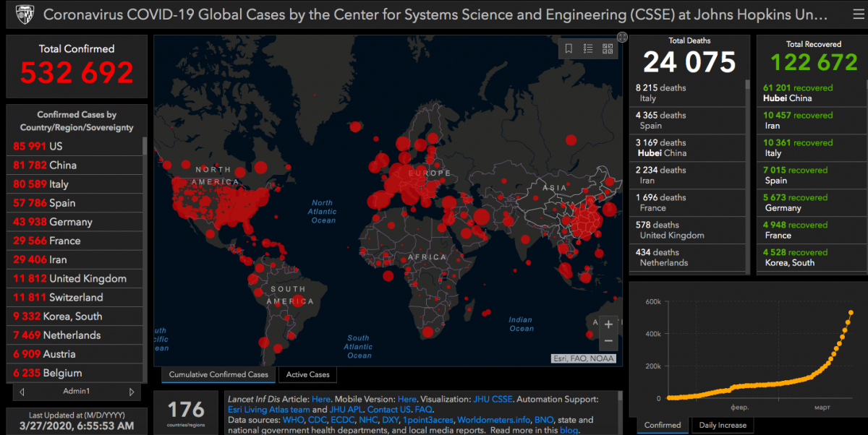Open the FAQ link

[423, 409]
